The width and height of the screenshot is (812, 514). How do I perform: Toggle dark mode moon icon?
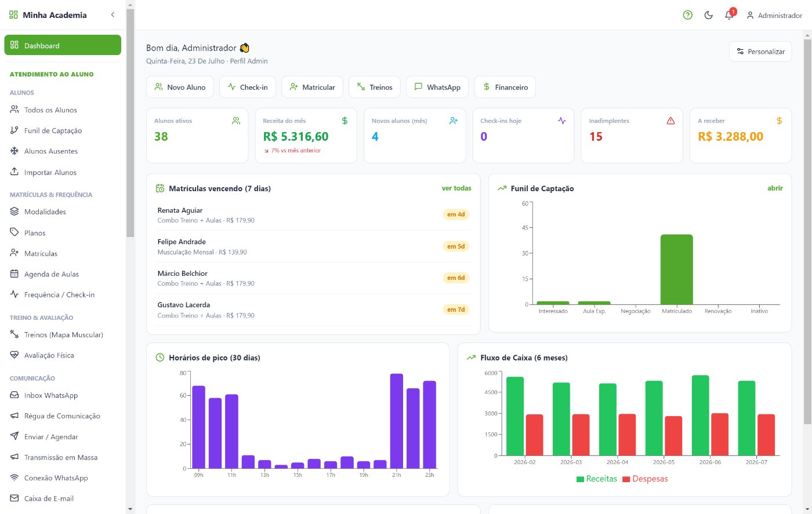709,15
